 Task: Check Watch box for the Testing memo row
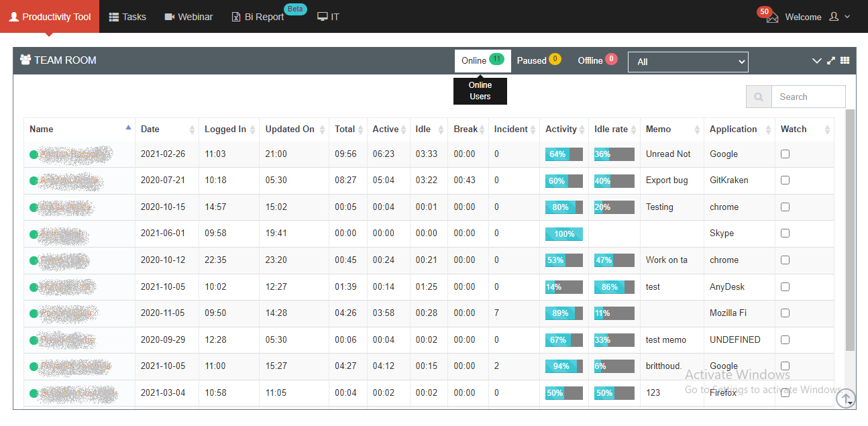pyautogui.click(x=785, y=207)
